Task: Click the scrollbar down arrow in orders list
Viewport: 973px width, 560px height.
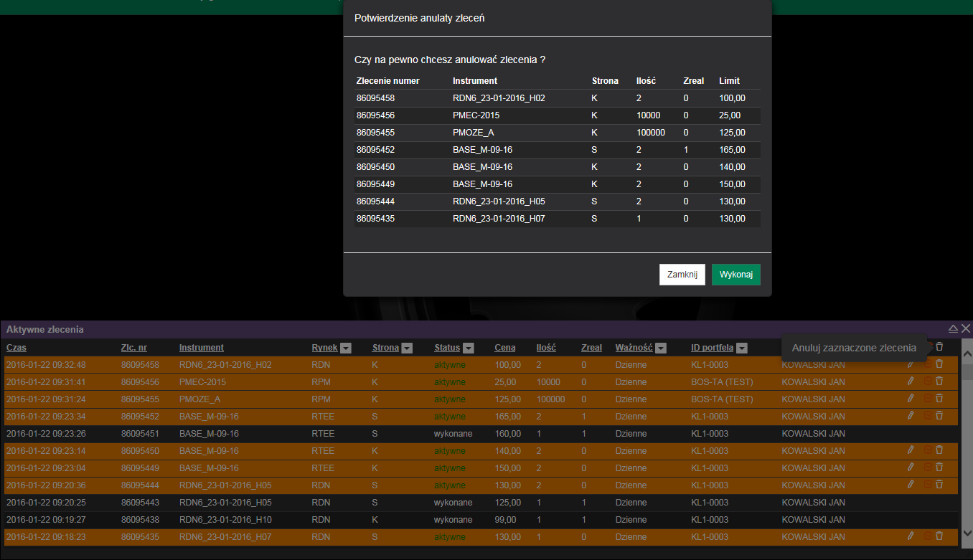Action: point(967,533)
